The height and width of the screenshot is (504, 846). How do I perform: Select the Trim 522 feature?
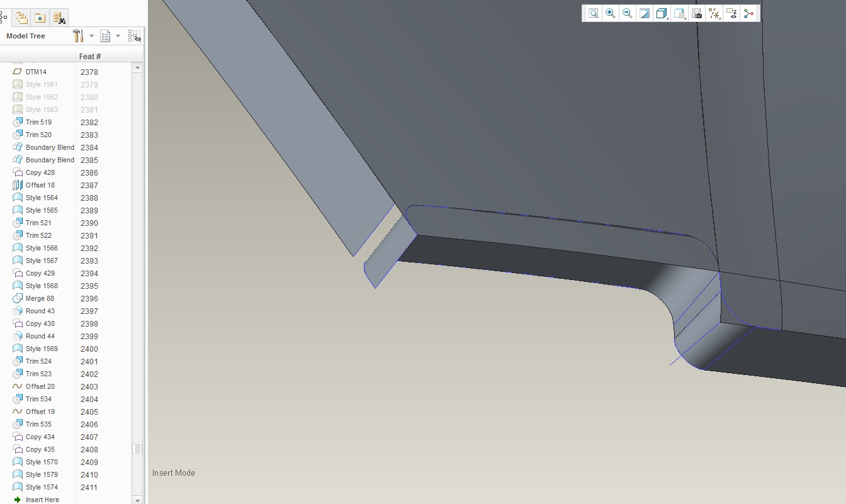pyautogui.click(x=38, y=235)
